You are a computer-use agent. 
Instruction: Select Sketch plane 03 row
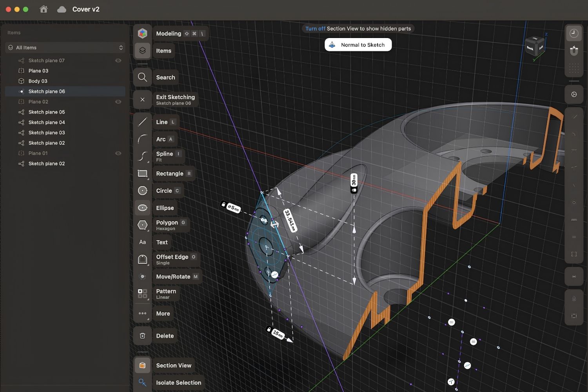[x=65, y=132]
